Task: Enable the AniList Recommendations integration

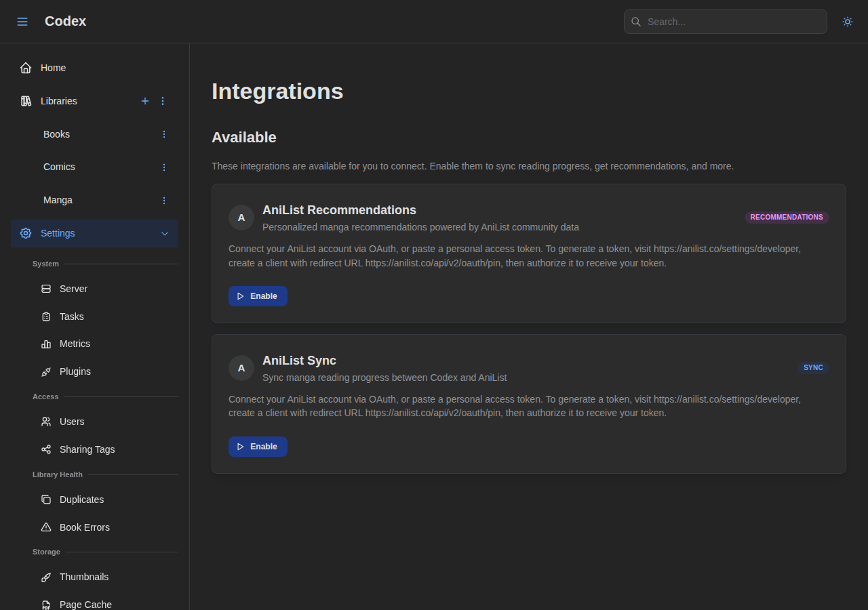Action: pos(258,296)
